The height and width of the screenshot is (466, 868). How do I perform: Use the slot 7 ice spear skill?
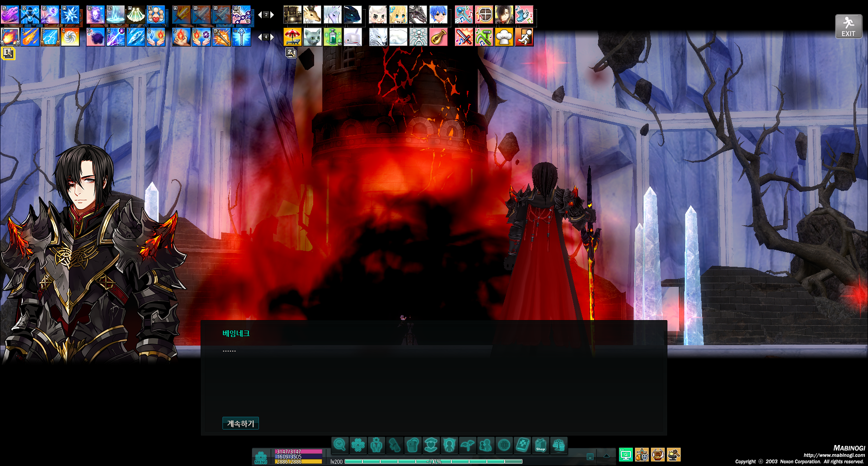pos(136,37)
